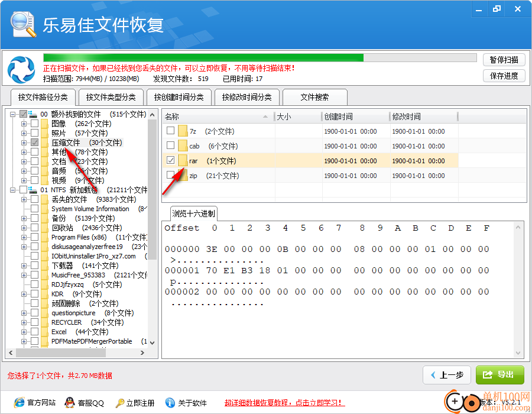
Task: Check the 7z folder checkbox
Action: pos(171,131)
